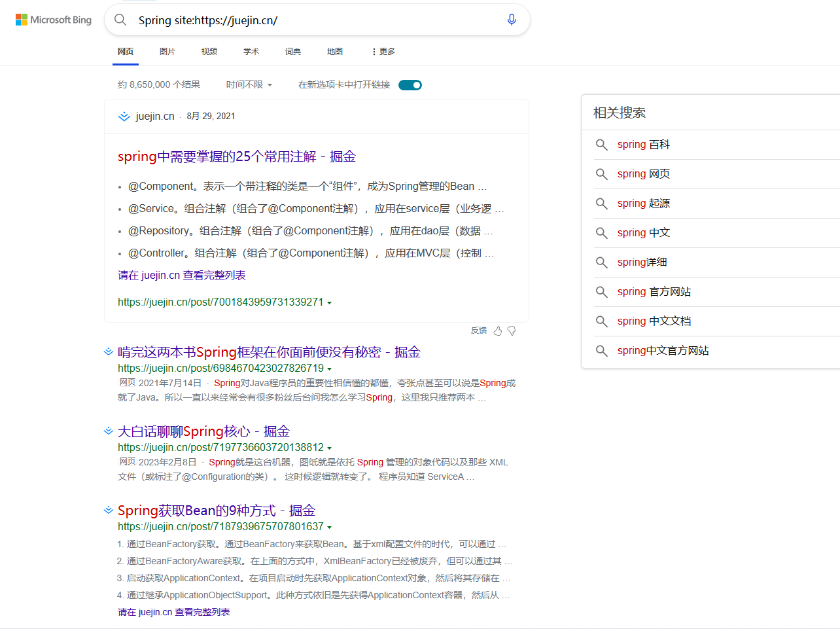The image size is (840, 629).
Task: Click the search magnifier icon in search box
Action: click(x=120, y=20)
